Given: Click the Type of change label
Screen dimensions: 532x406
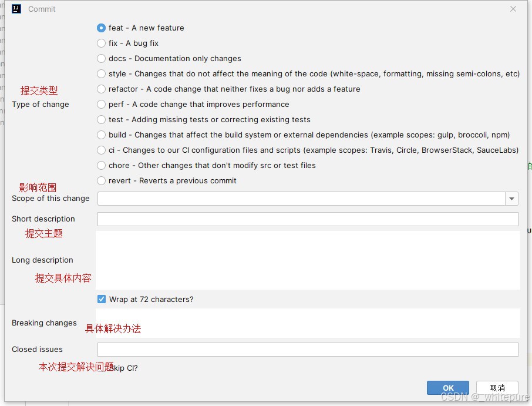Looking at the screenshot, I should [41, 104].
